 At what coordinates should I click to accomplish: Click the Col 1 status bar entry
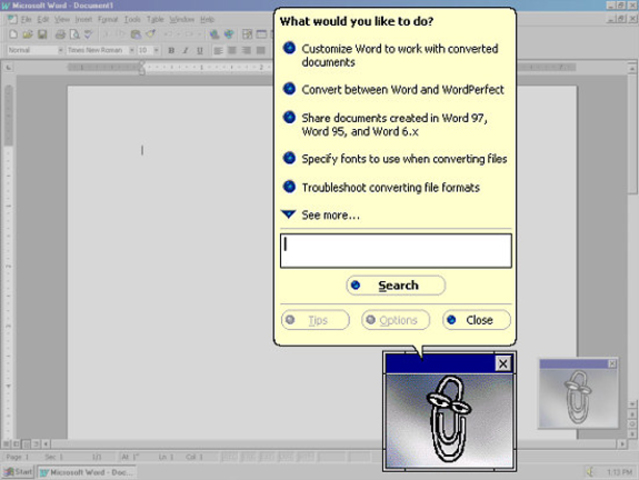pos(194,457)
